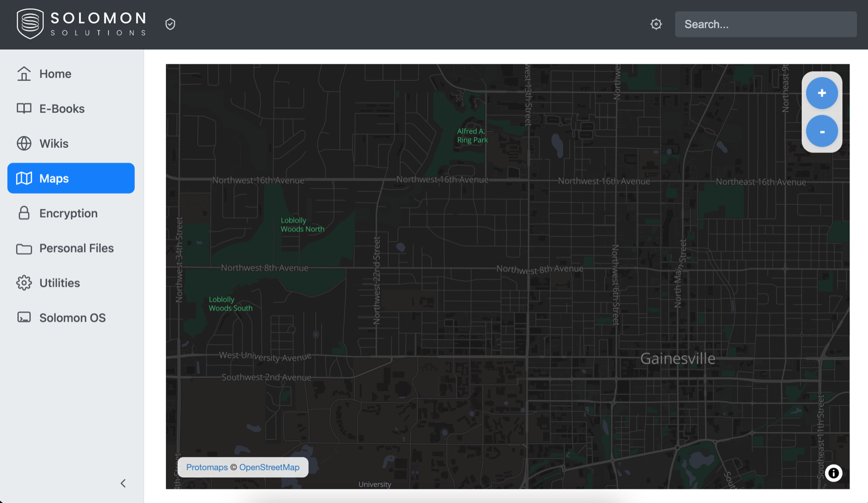Viewport: 868px width, 503px height.
Task: Click the Gainesville city label on map
Action: pos(678,358)
